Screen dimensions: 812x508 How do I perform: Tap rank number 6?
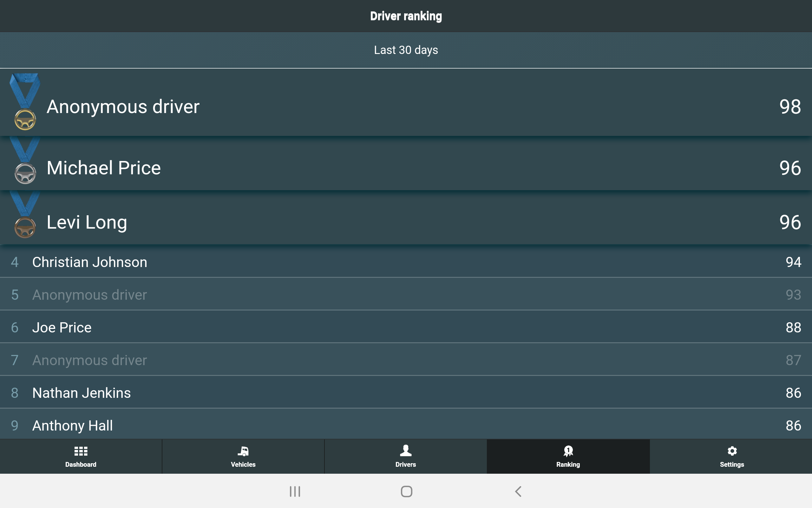coord(14,328)
